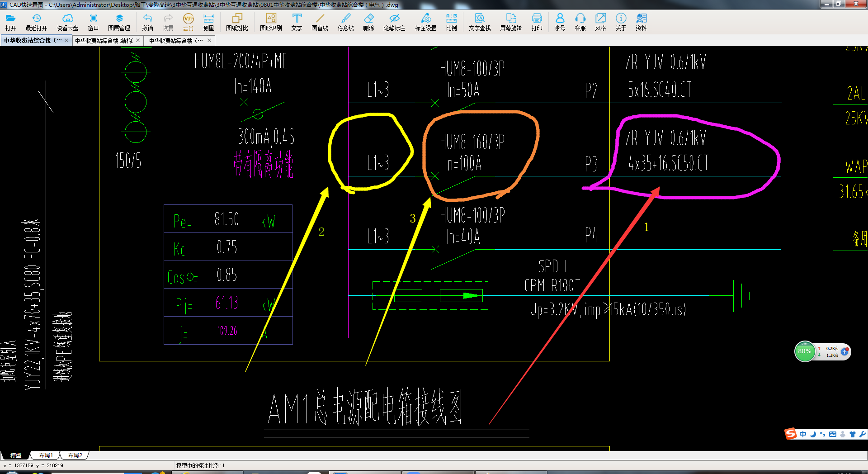Open 客服 customer service headset icon
This screenshot has height=474, width=868.
point(580,22)
